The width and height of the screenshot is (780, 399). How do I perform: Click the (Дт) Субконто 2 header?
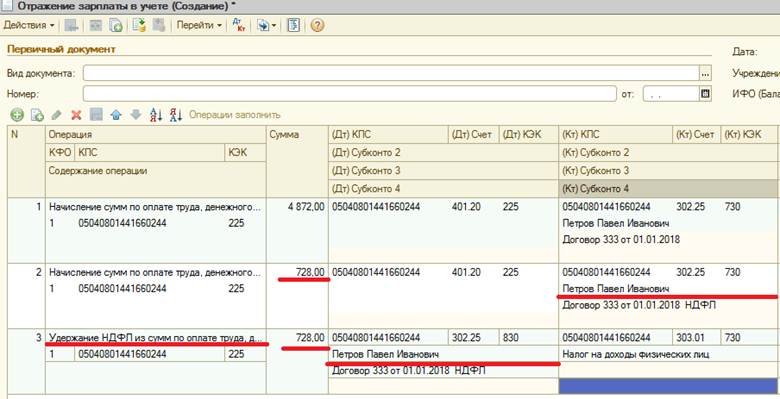(x=443, y=152)
